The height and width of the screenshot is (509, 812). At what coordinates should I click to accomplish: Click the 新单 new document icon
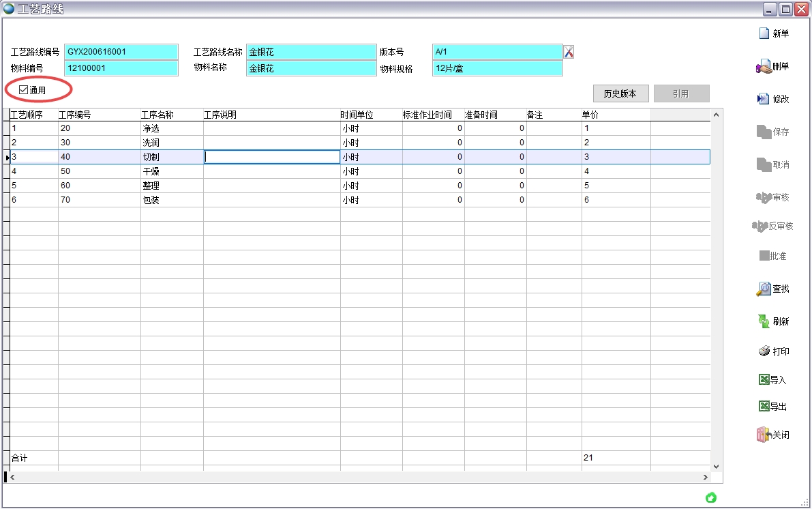pyautogui.click(x=764, y=33)
